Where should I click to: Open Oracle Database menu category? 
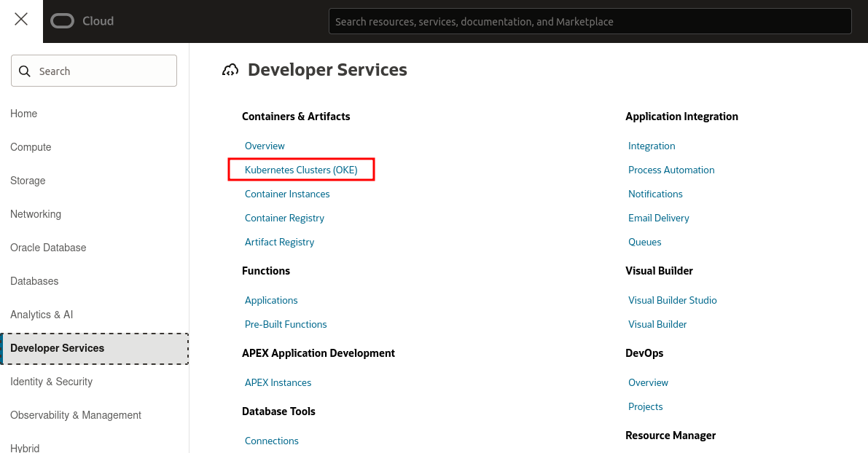[x=48, y=248]
